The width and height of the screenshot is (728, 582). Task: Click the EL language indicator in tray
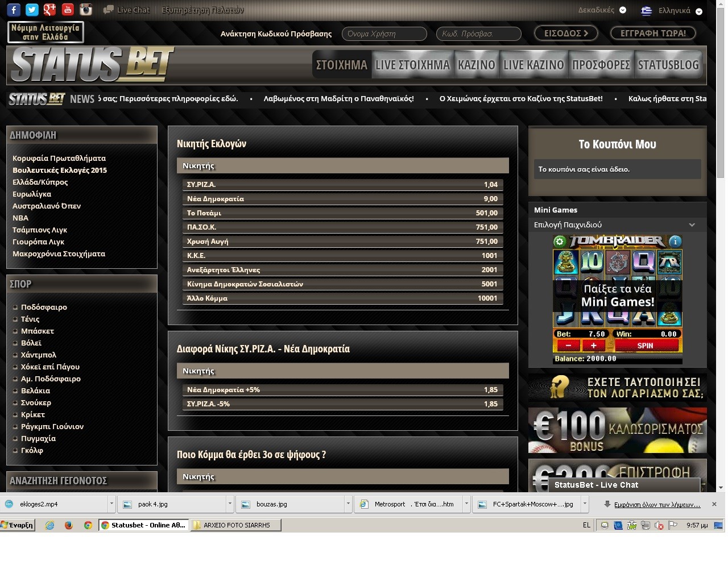pos(586,525)
